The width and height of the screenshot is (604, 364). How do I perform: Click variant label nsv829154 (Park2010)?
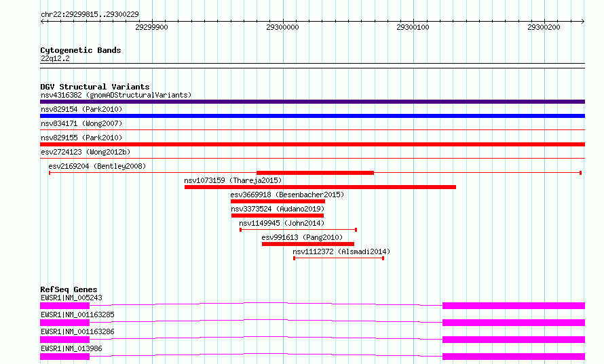click(x=81, y=109)
